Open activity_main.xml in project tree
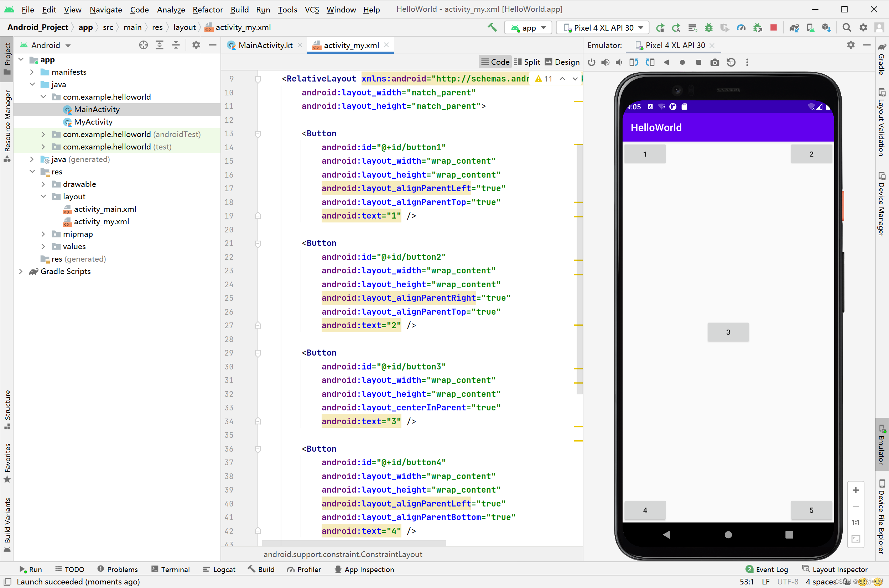Viewport: 889px width, 588px height. [105, 209]
